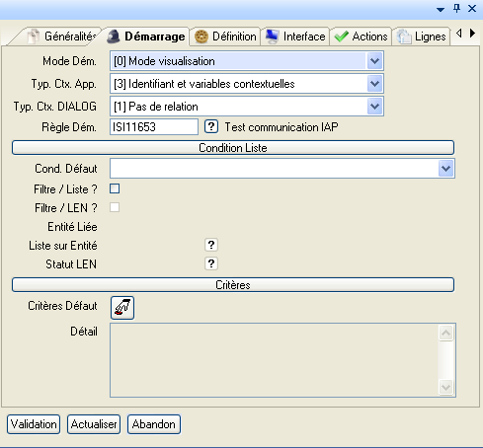Screen dimensions: 483x448
Task: Click the pin icon in the panel title bar
Action: (456, 9)
